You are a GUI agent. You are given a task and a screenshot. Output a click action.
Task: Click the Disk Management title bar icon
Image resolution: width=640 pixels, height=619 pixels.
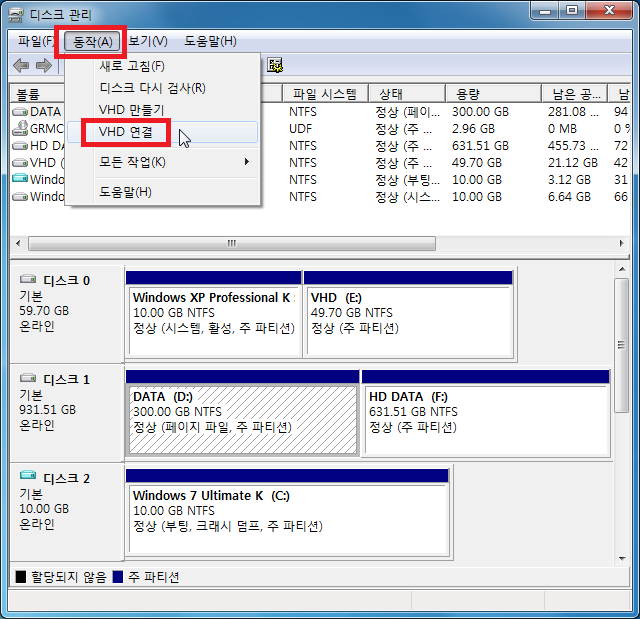16,16
